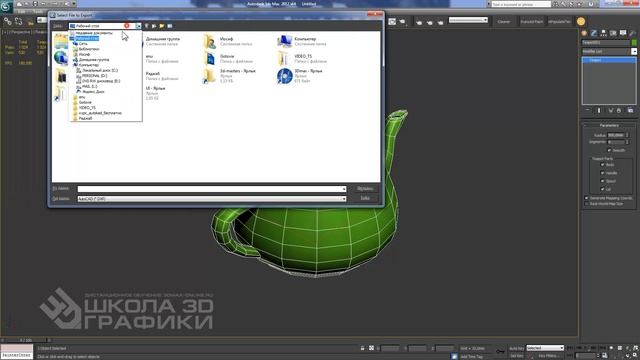Open the Hierarchy tab in command panel

coord(603,33)
